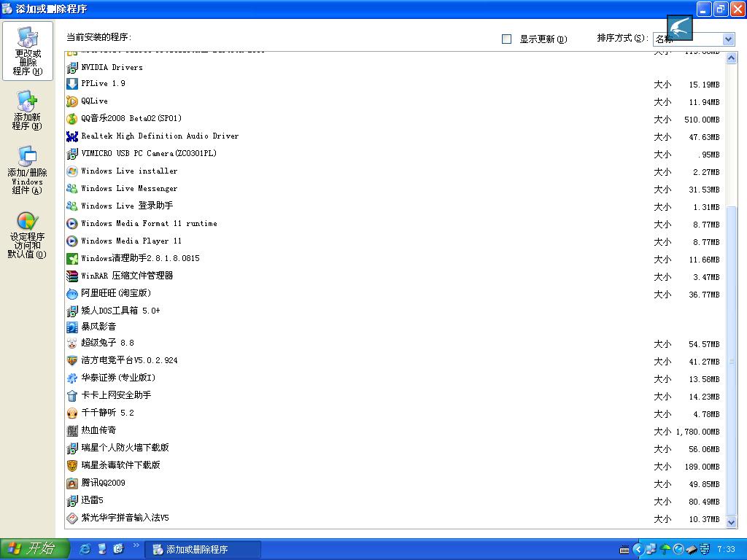The image size is (747, 560).
Task: Click the vertical scrollbar thumb of program list
Action: [731, 361]
